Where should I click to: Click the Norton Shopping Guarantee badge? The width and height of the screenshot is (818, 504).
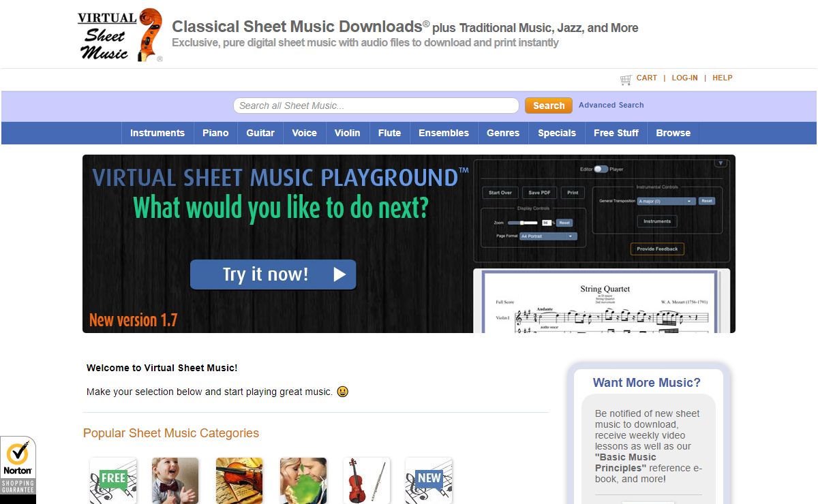click(x=18, y=470)
